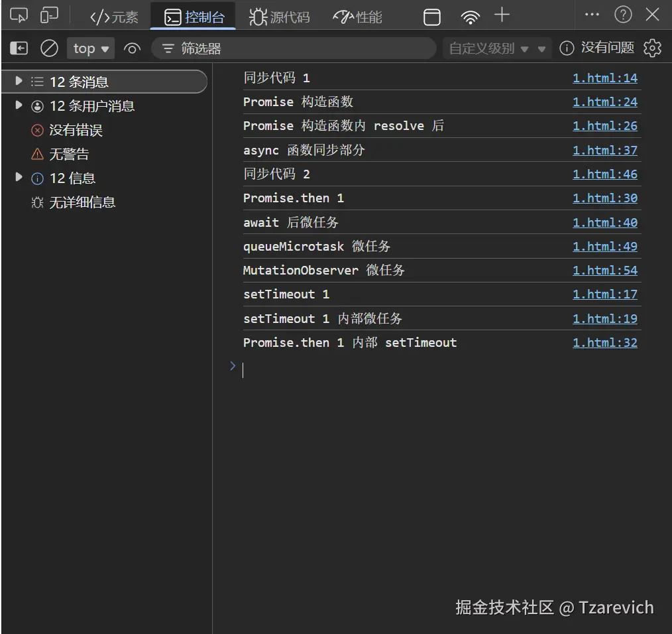
Task: Open the 源代码 (Sources) tab
Action: point(280,17)
